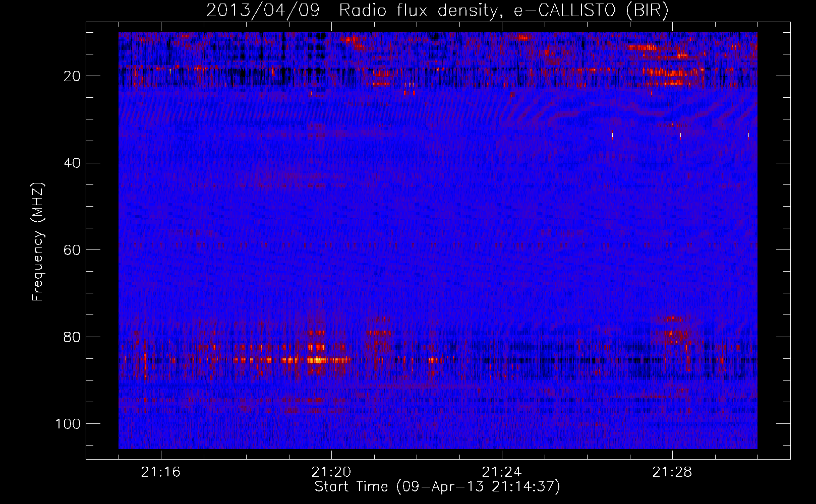Click the 21:20 time tick label
This screenshot has height=504, width=816.
tap(331, 472)
